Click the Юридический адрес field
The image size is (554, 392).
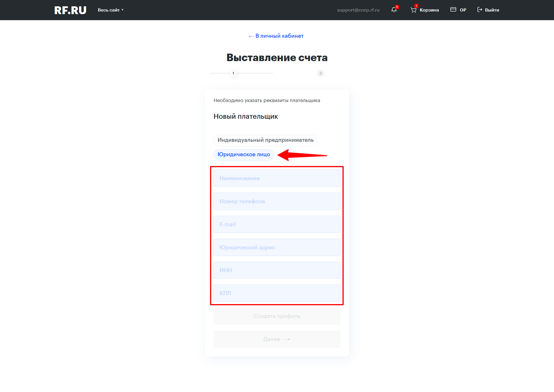tap(277, 247)
